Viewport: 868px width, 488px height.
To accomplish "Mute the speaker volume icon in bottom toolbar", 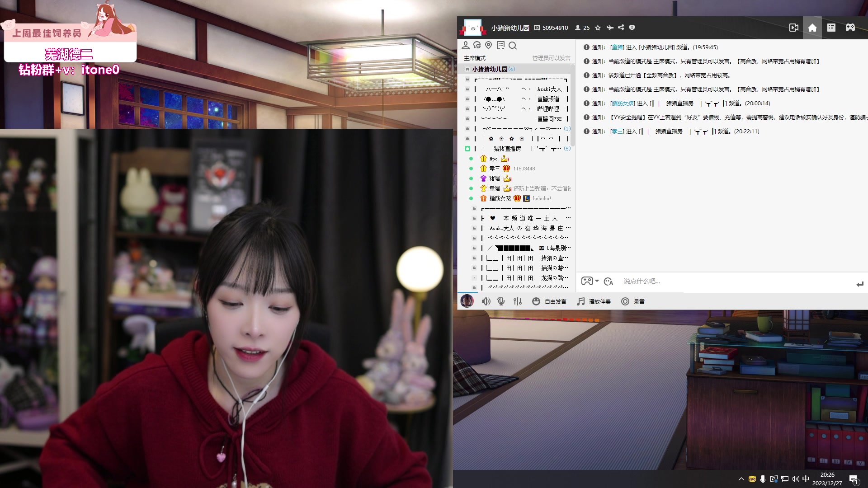I will point(486,301).
